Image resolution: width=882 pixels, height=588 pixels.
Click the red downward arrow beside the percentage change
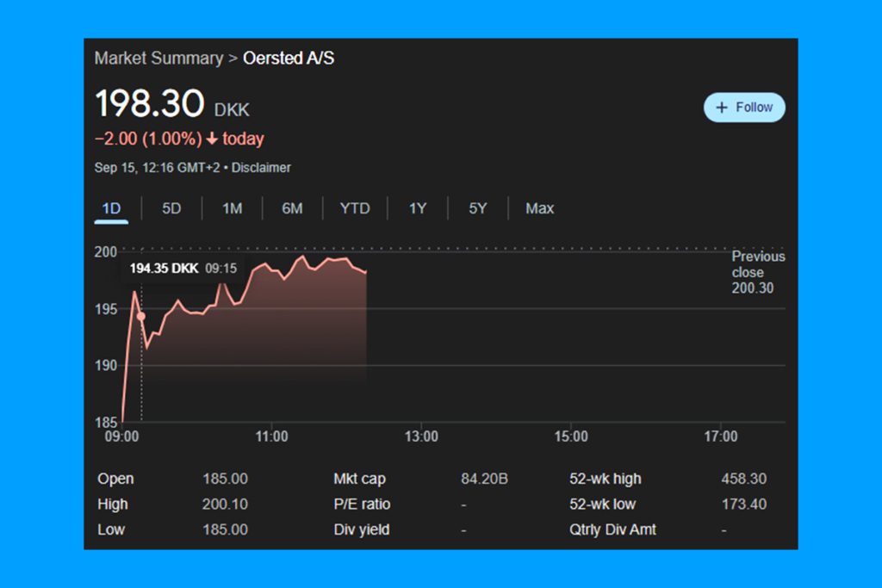pyautogui.click(x=214, y=139)
